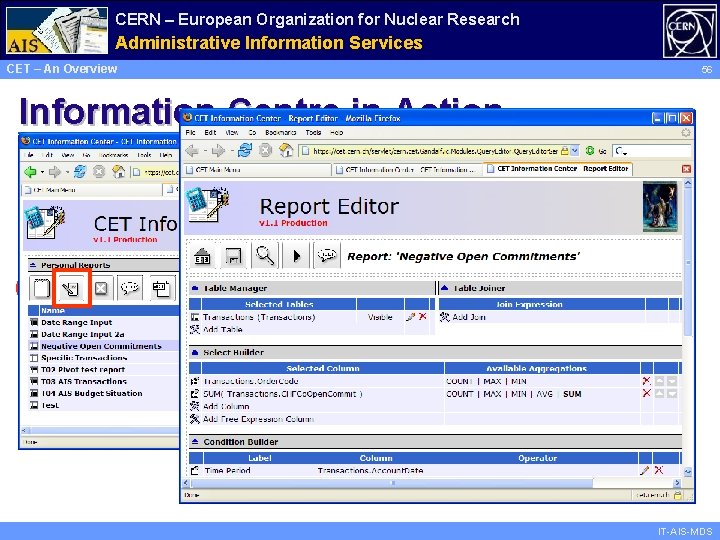Screen dimensions: 720x540
Task: Delete the SUM CHFCoOpenCommit column with red X
Action: click(x=647, y=394)
